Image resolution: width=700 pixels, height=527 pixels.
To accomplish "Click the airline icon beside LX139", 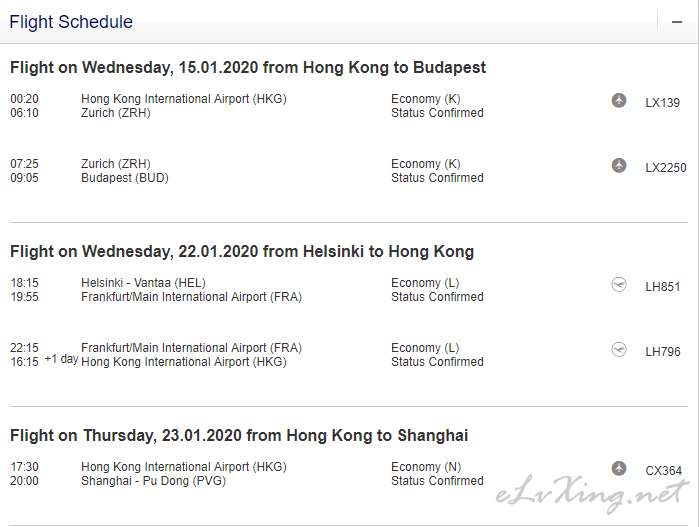I will point(619,100).
